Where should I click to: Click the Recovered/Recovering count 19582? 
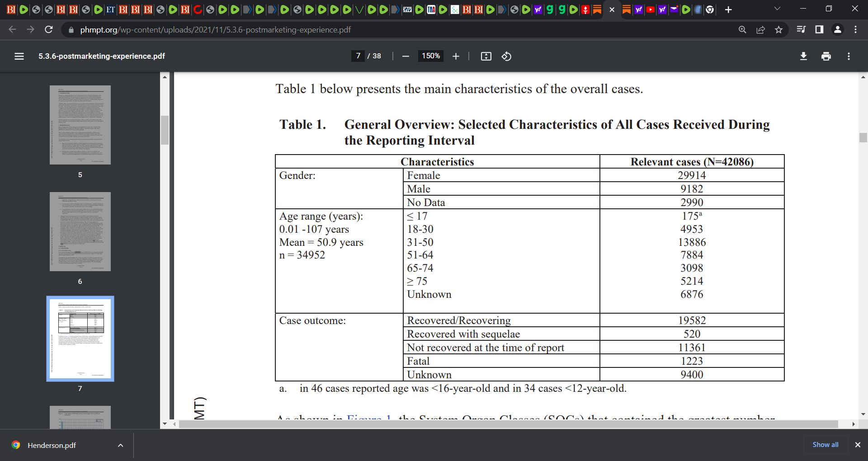tap(692, 320)
